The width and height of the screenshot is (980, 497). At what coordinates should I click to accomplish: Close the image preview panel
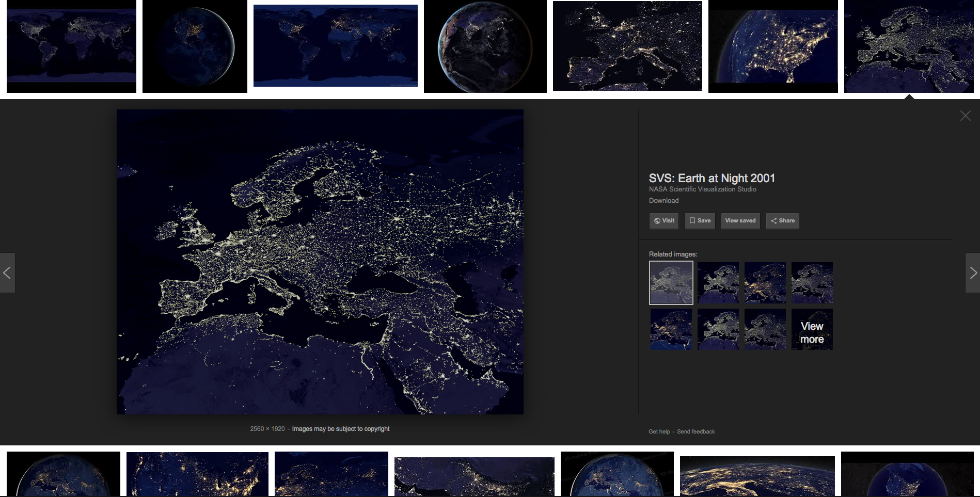[965, 116]
